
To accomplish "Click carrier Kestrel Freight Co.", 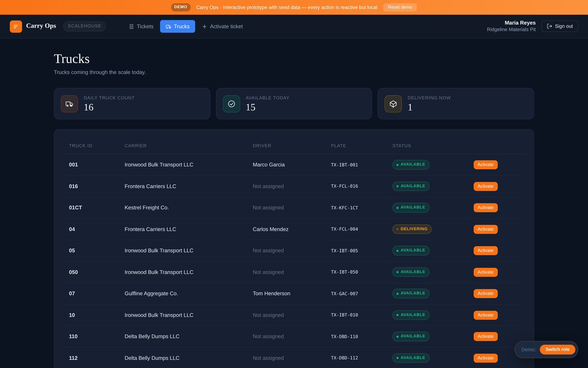I will click(x=147, y=208).
